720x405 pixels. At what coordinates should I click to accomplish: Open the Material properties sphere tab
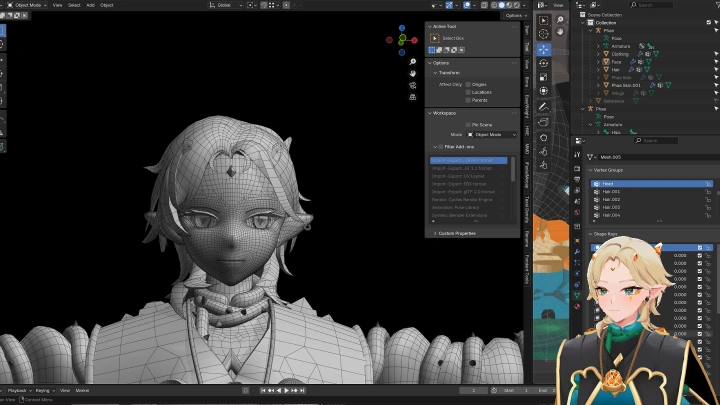click(x=577, y=306)
